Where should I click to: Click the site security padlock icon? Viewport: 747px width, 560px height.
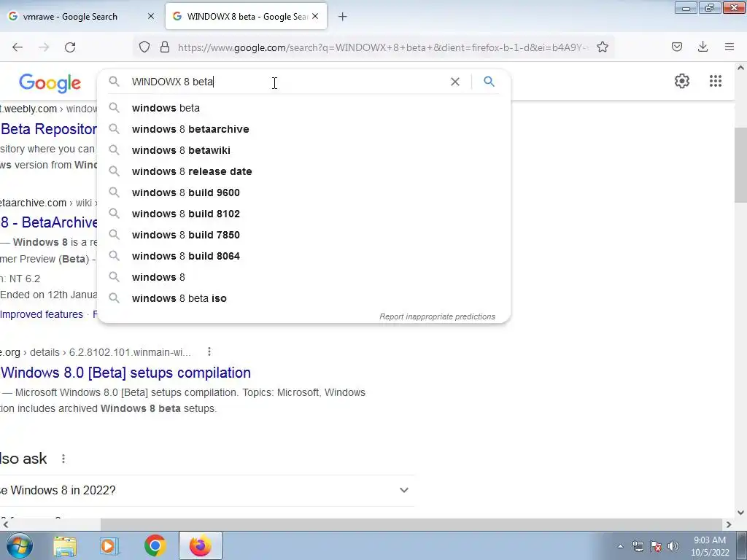coord(165,47)
